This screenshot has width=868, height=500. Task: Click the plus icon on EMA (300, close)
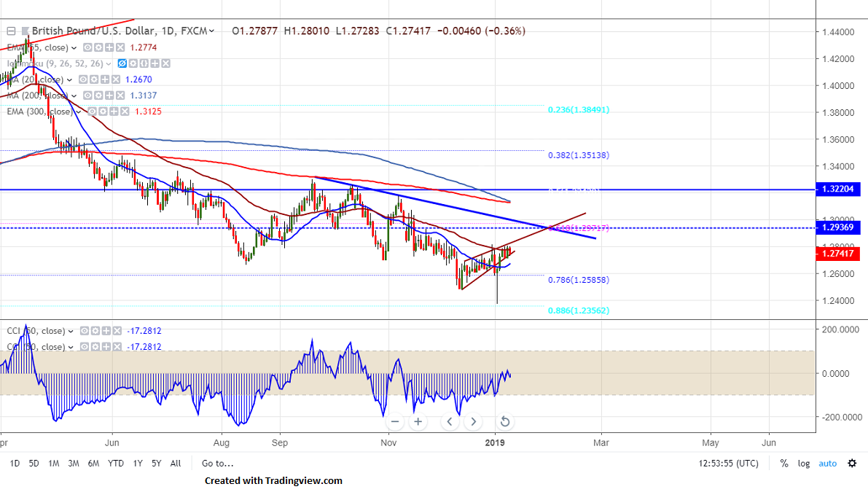coord(114,112)
